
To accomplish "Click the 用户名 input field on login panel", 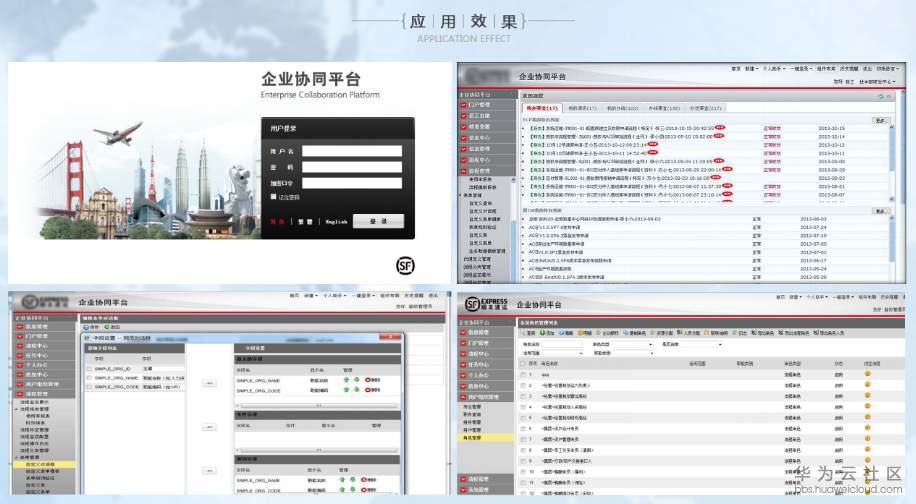I will [x=352, y=151].
